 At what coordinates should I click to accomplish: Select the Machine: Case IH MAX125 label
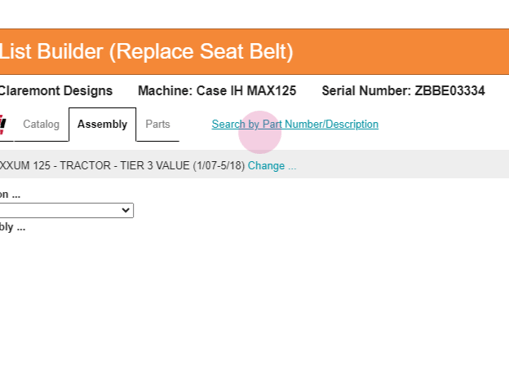(x=217, y=91)
